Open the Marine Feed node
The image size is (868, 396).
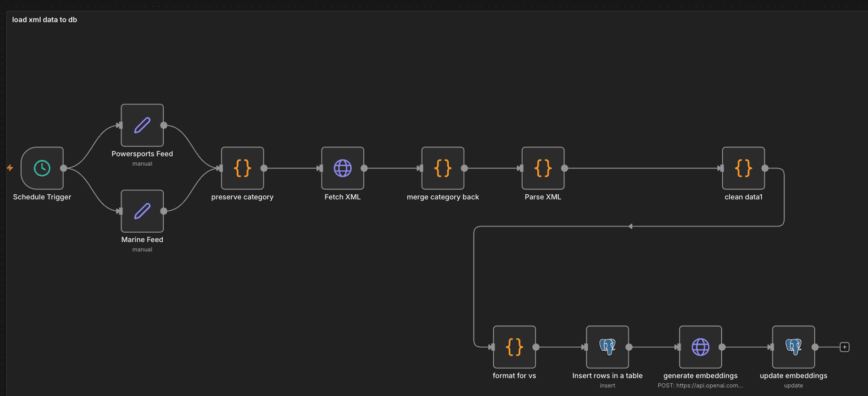[142, 211]
